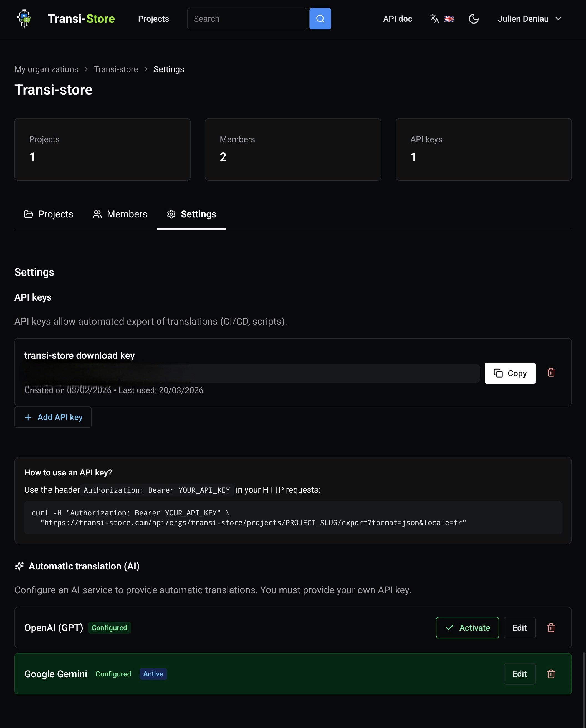Click the blue search magnifier button
Viewport: 586px width, 728px height.
[320, 19]
